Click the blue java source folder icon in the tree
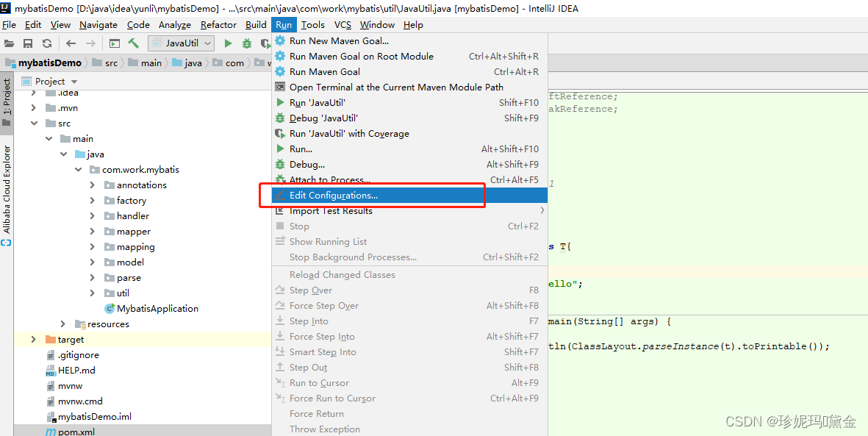868x436 pixels. (79, 154)
